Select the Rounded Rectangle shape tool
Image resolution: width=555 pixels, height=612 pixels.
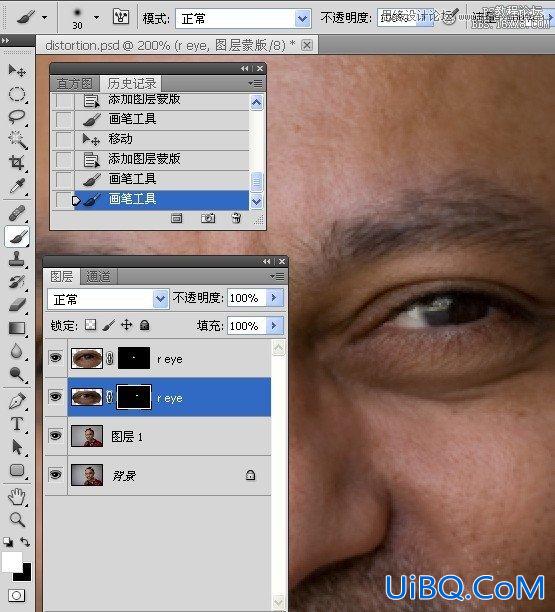[x=17, y=470]
